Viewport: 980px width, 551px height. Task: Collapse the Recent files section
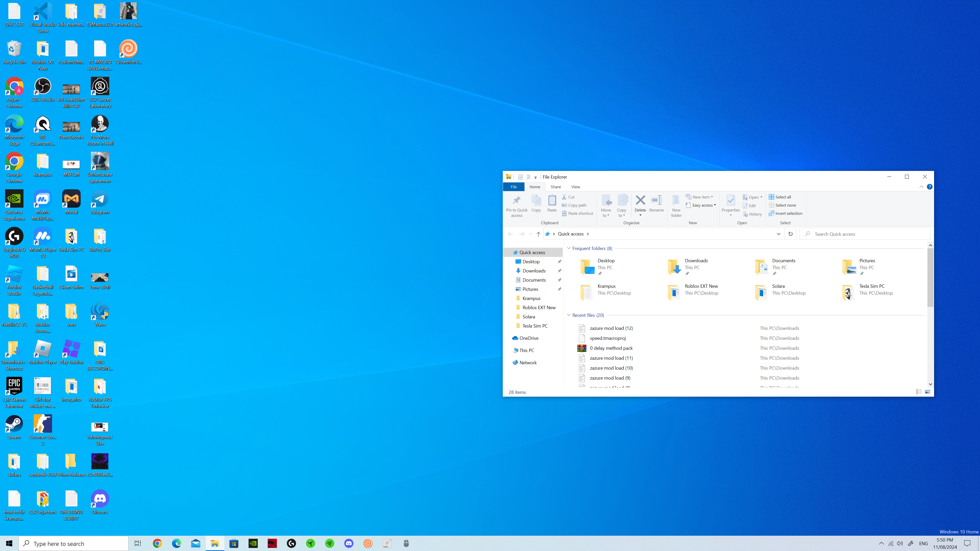pos(569,315)
